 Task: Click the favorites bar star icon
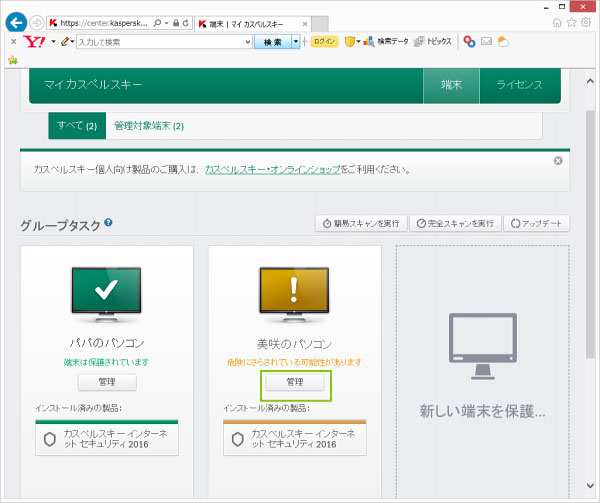tap(13, 60)
